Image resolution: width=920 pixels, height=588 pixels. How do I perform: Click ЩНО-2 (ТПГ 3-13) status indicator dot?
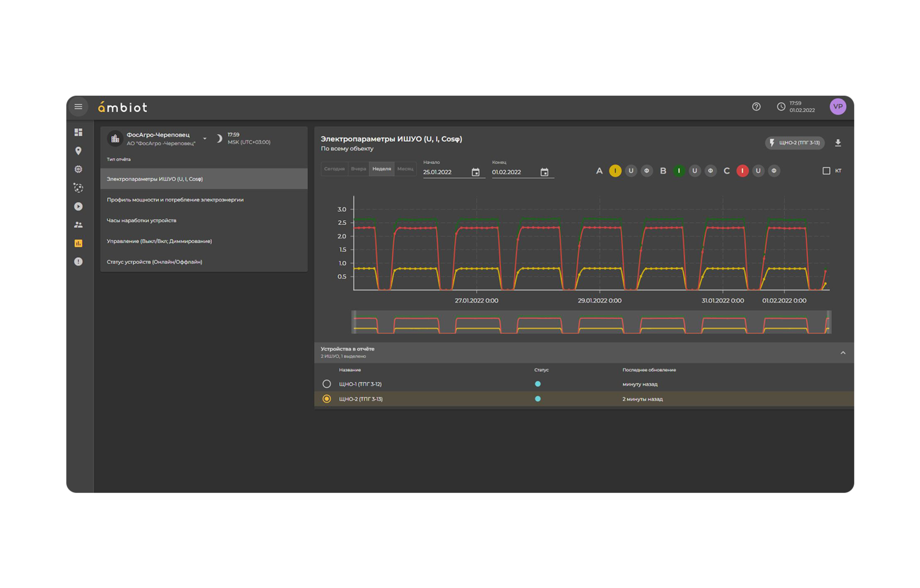coord(538,399)
